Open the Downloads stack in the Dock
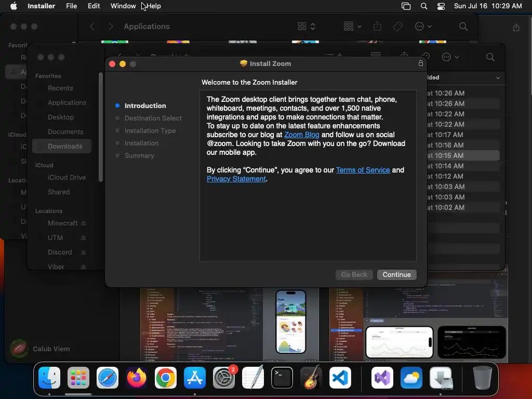 [441, 378]
